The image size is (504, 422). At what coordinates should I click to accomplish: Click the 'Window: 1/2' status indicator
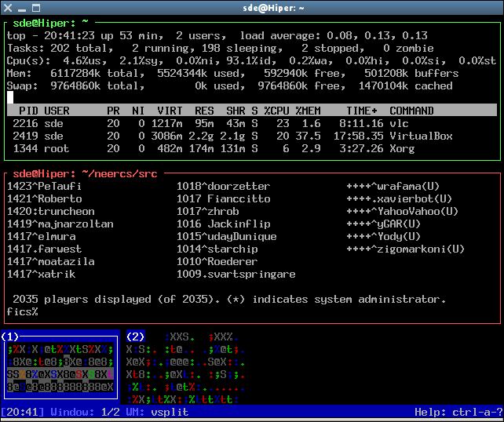tap(84, 413)
